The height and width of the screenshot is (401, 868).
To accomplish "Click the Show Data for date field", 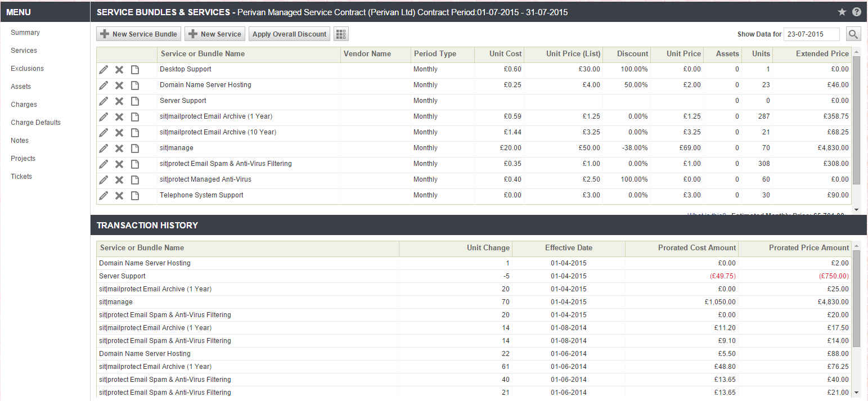I will [x=812, y=34].
